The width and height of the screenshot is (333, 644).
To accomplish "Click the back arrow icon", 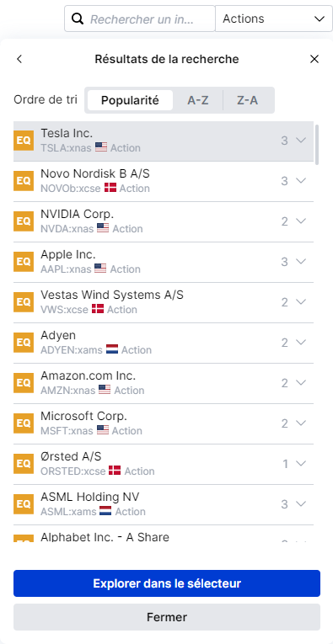I will [19, 59].
